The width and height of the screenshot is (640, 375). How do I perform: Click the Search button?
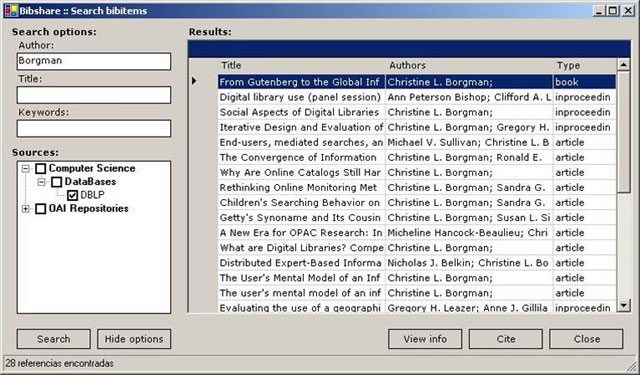click(x=53, y=339)
